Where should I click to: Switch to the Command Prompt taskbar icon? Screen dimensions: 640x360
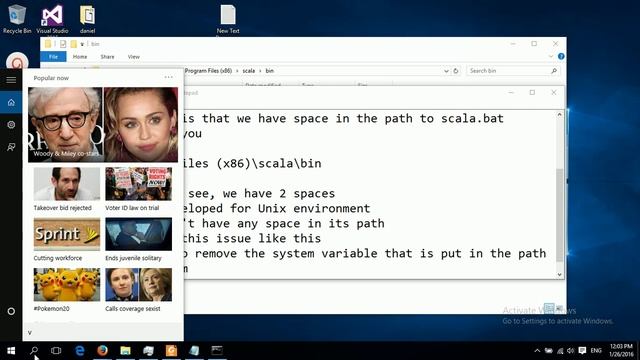coord(217,351)
